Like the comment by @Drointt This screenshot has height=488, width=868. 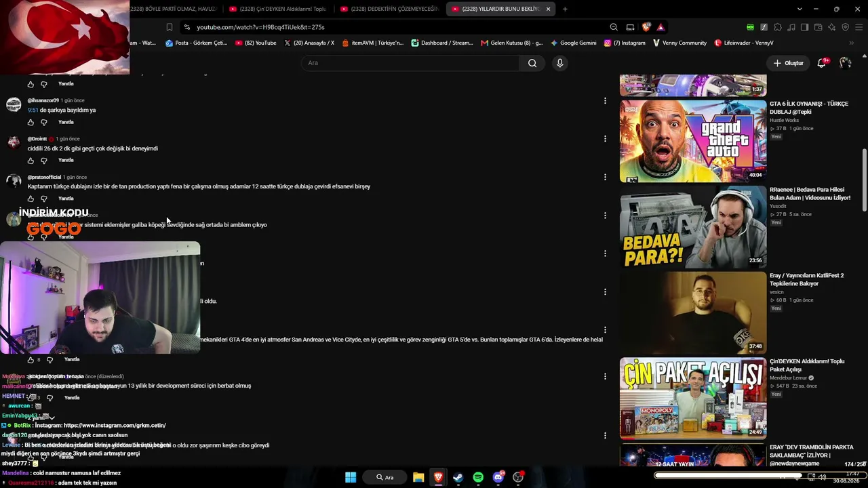[31, 161]
